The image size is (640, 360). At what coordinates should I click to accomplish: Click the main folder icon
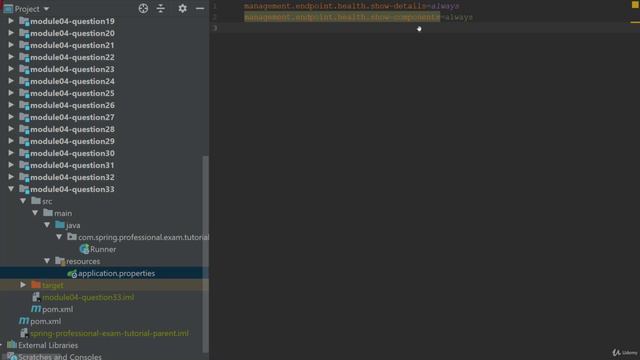[x=48, y=213]
